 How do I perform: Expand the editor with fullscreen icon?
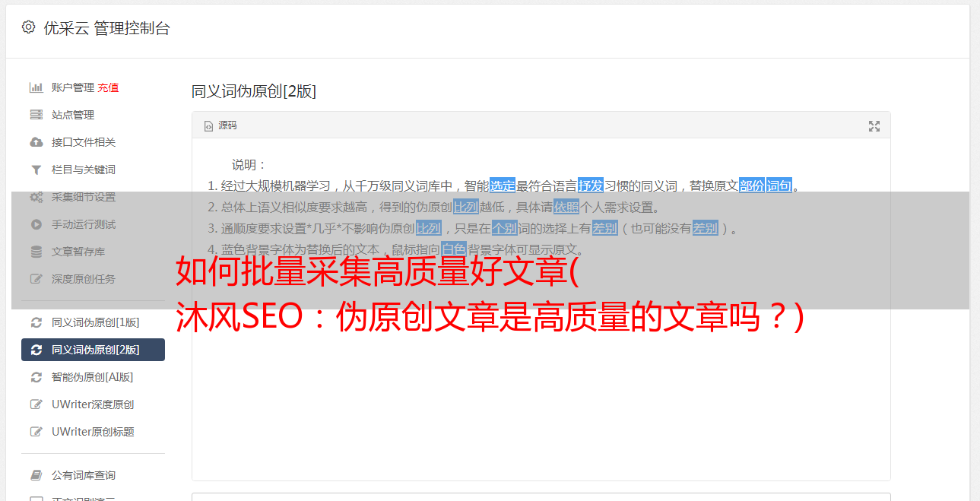[874, 126]
